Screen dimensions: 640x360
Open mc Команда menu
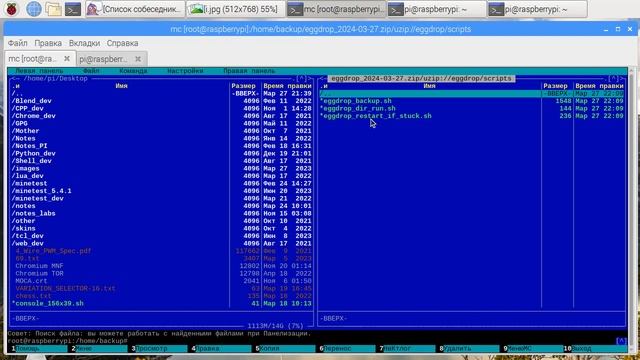click(x=133, y=71)
